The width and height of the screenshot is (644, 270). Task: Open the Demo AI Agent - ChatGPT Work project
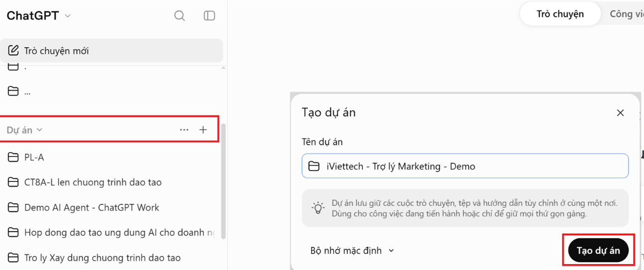click(92, 207)
